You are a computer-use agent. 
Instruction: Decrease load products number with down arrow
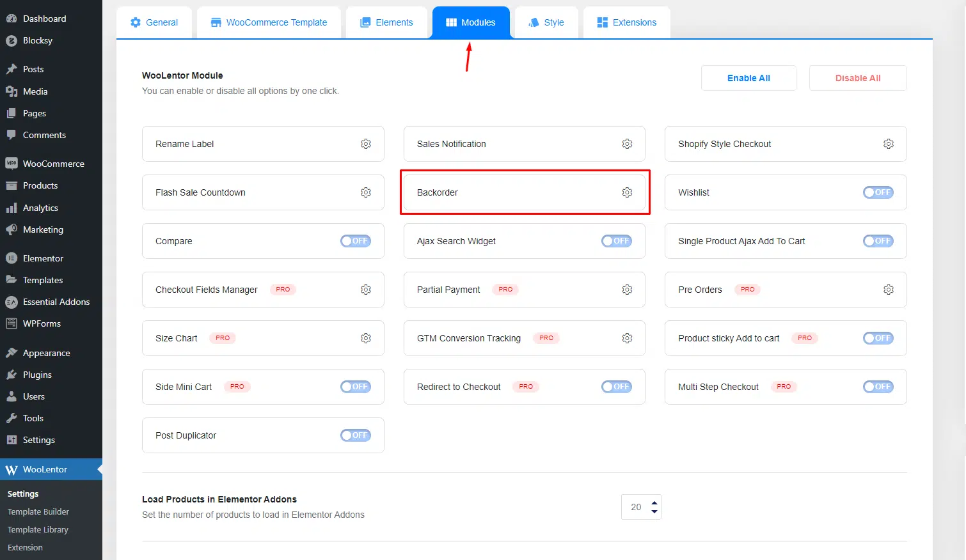tap(654, 511)
